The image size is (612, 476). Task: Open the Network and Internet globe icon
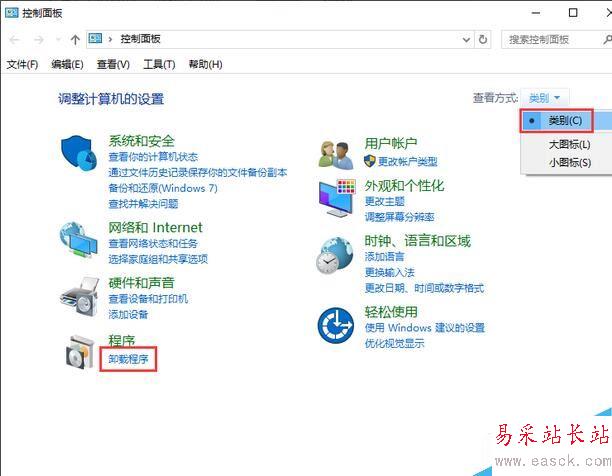click(x=78, y=240)
